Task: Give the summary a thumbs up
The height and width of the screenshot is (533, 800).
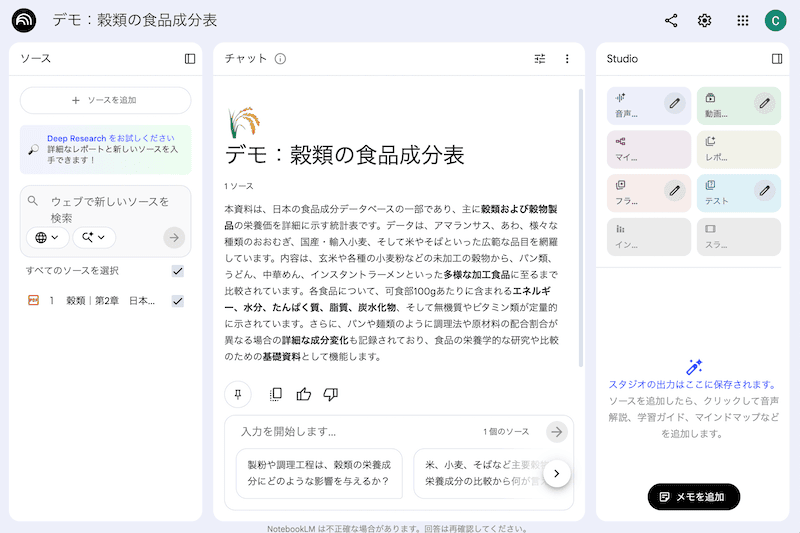Action: [304, 394]
